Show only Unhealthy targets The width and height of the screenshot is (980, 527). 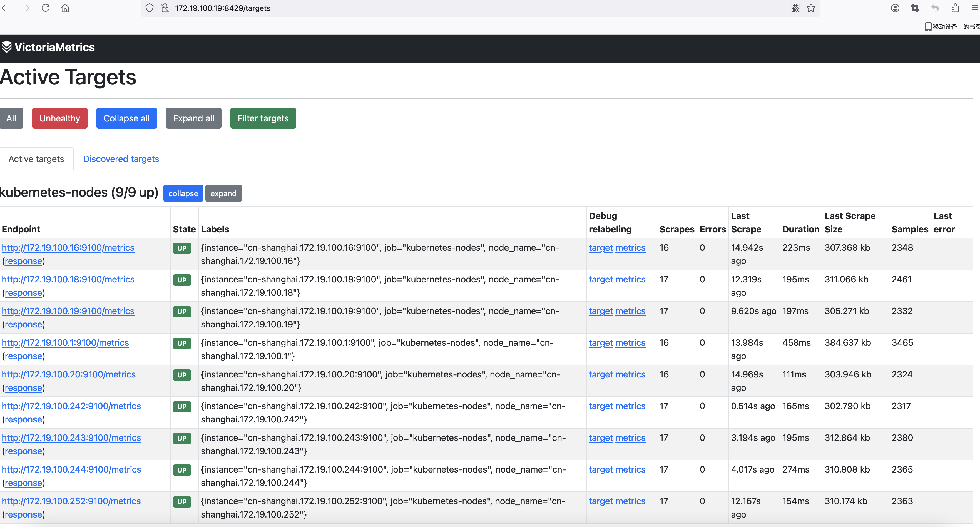60,118
